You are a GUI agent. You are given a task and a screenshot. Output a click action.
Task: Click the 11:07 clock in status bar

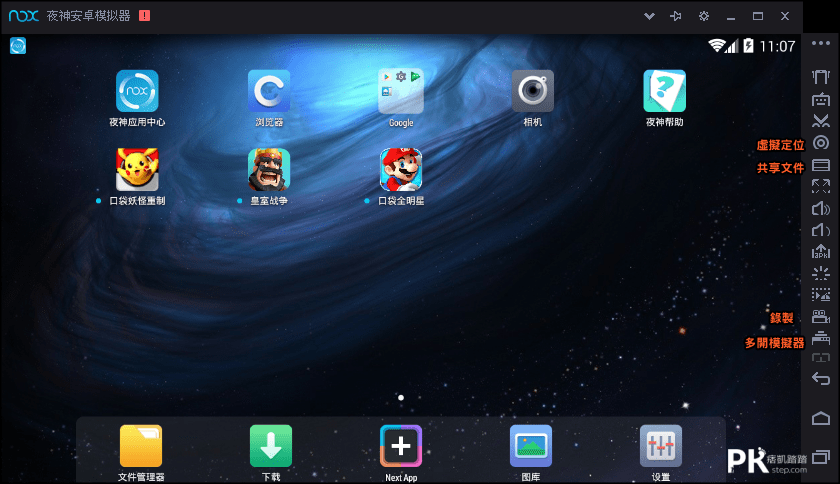point(777,46)
